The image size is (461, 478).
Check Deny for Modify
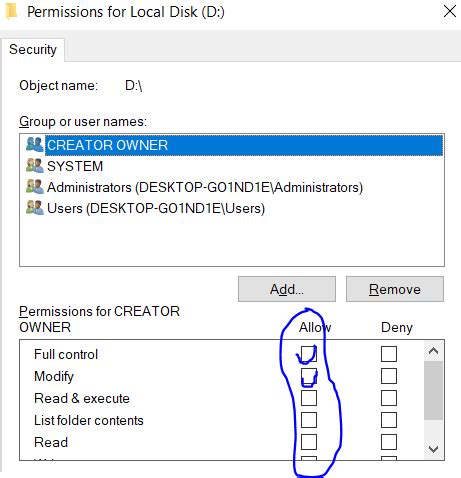(x=389, y=376)
